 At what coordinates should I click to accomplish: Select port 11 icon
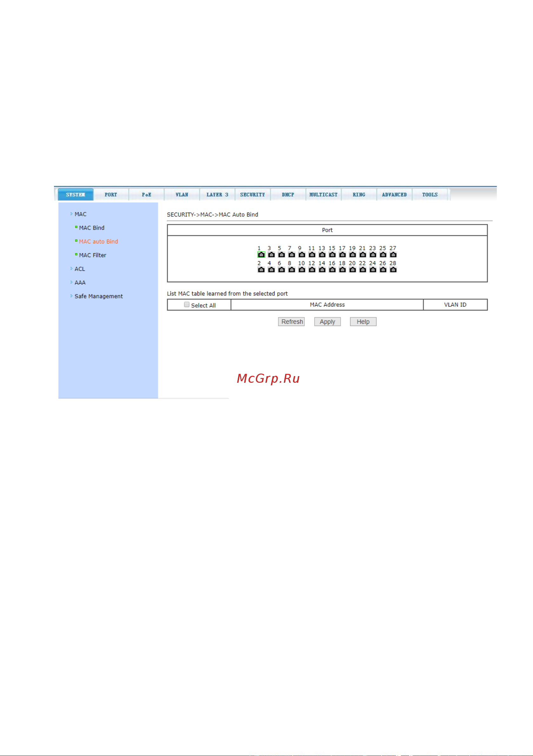coord(312,255)
